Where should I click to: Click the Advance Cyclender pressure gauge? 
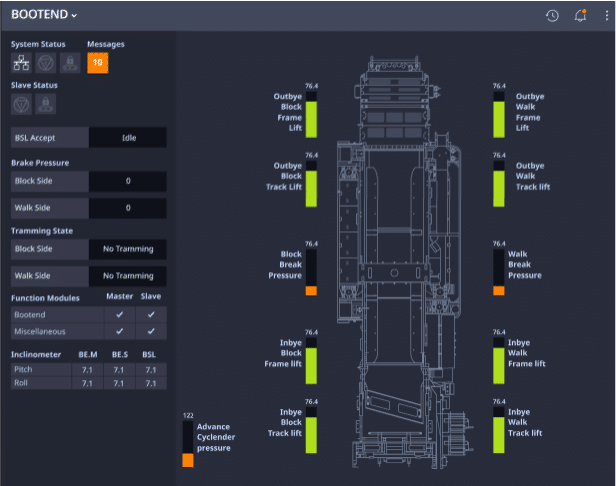pos(188,444)
